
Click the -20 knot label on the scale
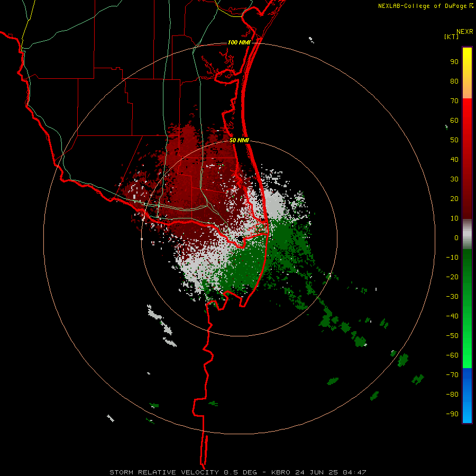tap(452, 277)
